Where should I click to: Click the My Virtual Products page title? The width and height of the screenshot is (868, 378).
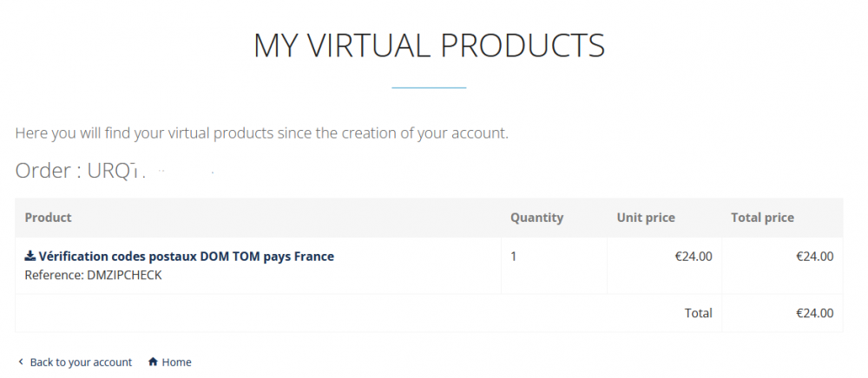[429, 45]
